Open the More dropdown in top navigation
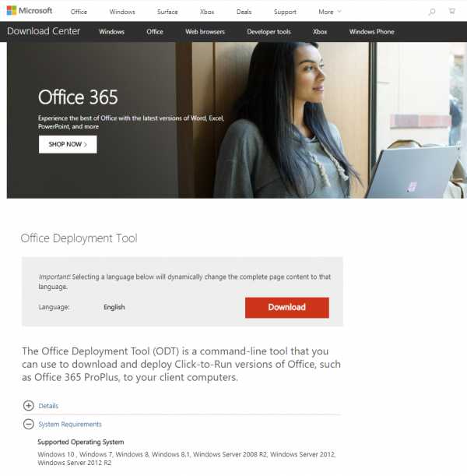467x476 pixels. pos(330,12)
